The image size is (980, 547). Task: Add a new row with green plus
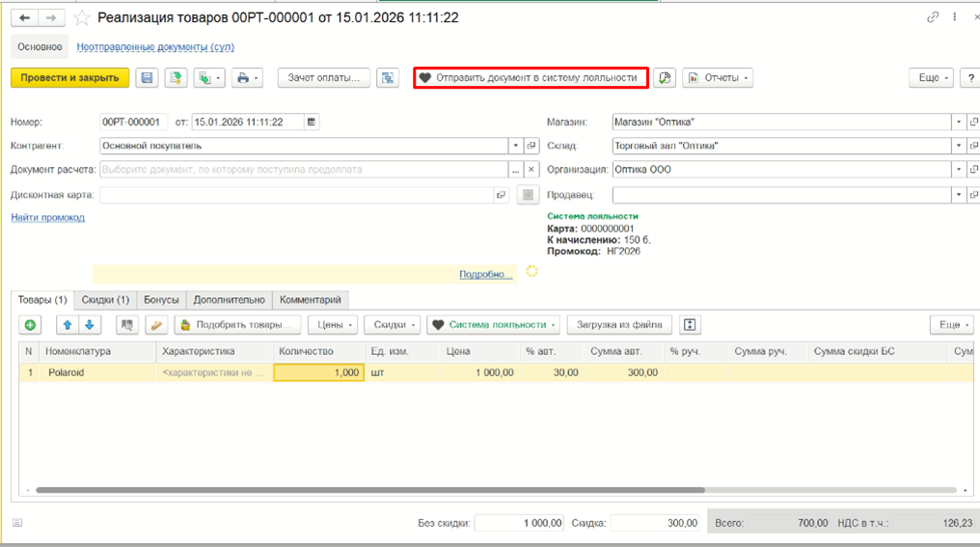tap(30, 324)
